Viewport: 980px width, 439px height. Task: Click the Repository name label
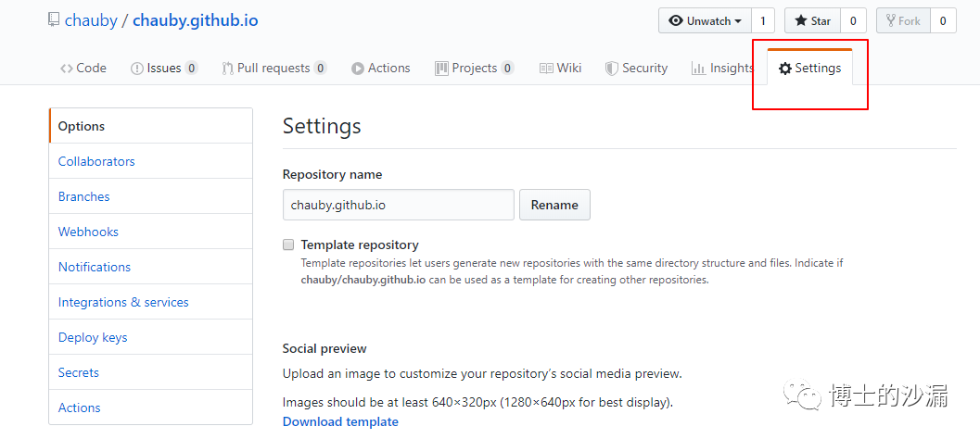pyautogui.click(x=332, y=175)
